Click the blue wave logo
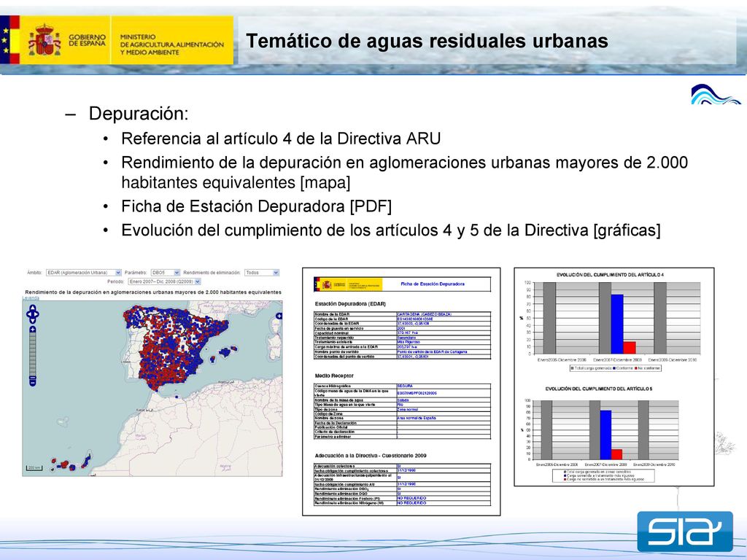This screenshot has width=747, height=560. (716, 94)
